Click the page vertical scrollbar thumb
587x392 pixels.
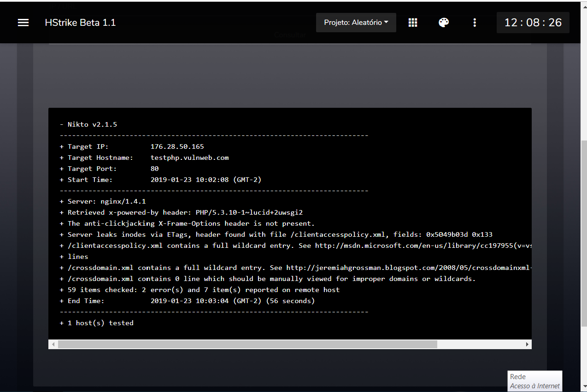[x=584, y=233]
